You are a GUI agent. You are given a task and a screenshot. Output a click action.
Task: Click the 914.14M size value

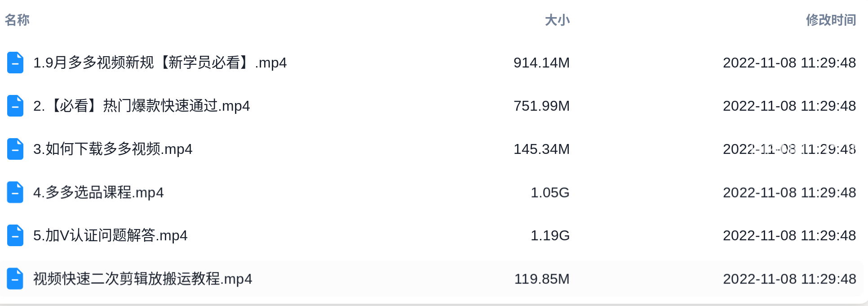(x=541, y=63)
